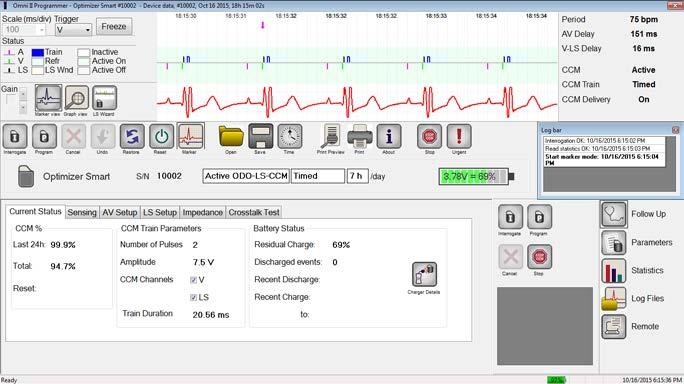The image size is (684, 384).
Task: Click the Freeze button
Action: point(114,27)
